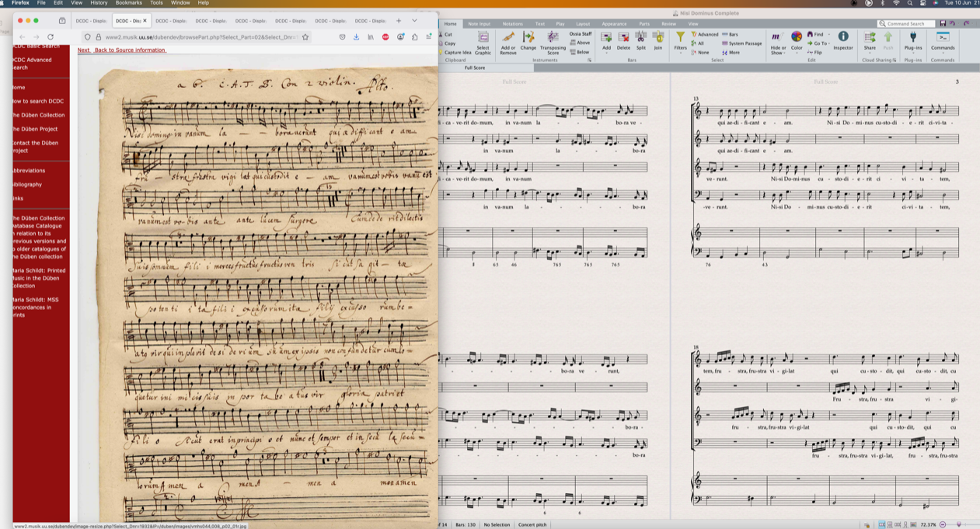
Task: Open the Review ribbon tab
Action: (x=668, y=24)
